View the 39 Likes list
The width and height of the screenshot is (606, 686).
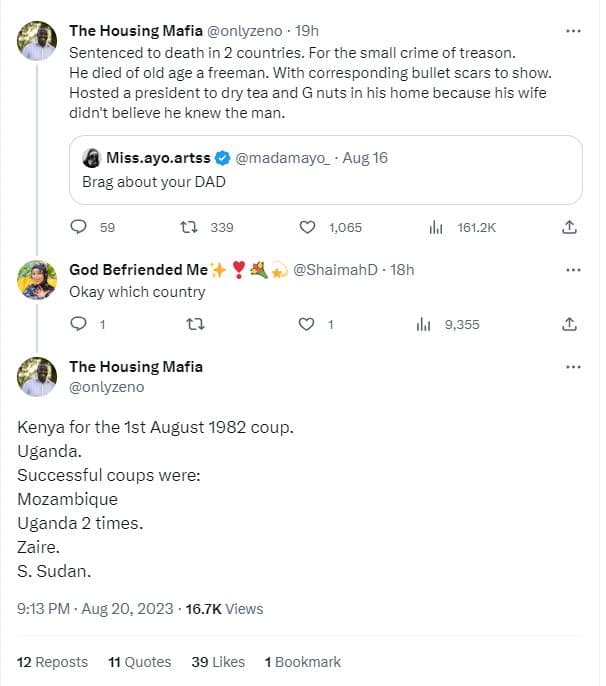[x=218, y=662]
